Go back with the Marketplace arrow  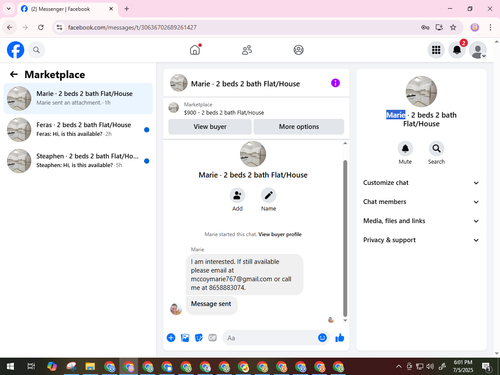(x=14, y=74)
